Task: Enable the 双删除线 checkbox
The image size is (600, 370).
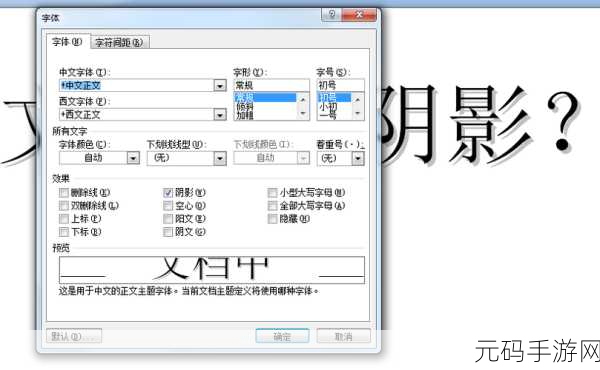Action: pyautogui.click(x=64, y=206)
